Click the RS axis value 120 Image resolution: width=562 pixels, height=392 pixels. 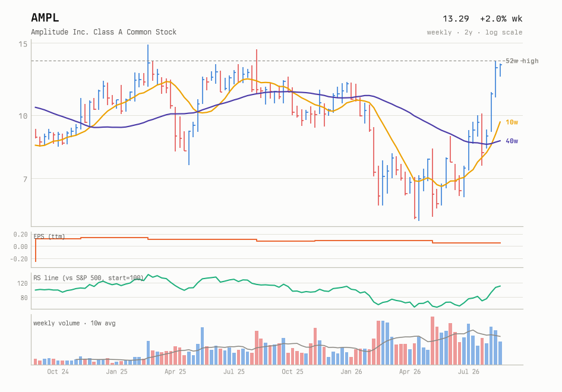(x=22, y=283)
